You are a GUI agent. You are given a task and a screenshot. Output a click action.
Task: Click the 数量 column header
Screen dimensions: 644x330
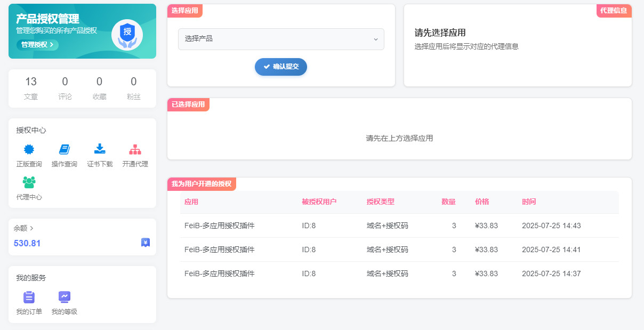(x=449, y=202)
